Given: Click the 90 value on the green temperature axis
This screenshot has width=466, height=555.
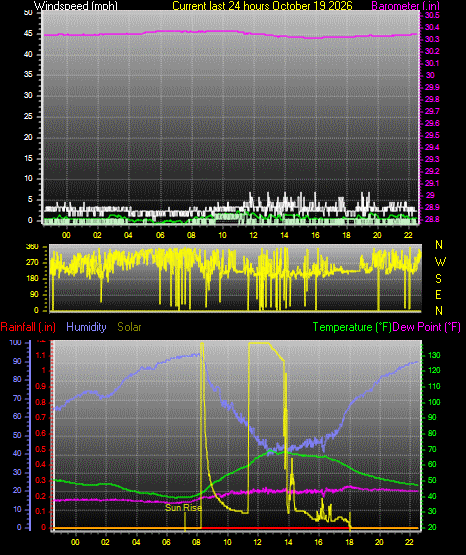Looking at the screenshot, I should pos(432,418).
